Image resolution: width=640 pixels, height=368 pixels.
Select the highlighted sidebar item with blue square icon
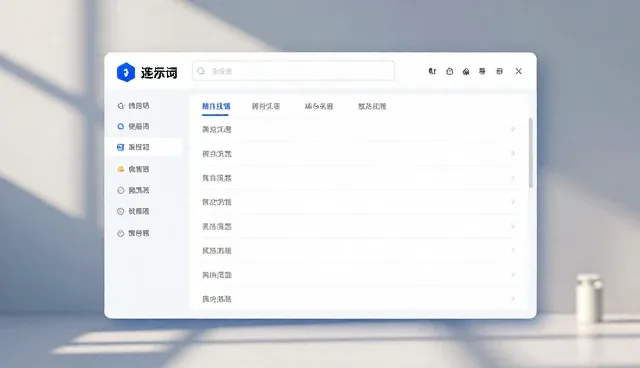(x=143, y=147)
